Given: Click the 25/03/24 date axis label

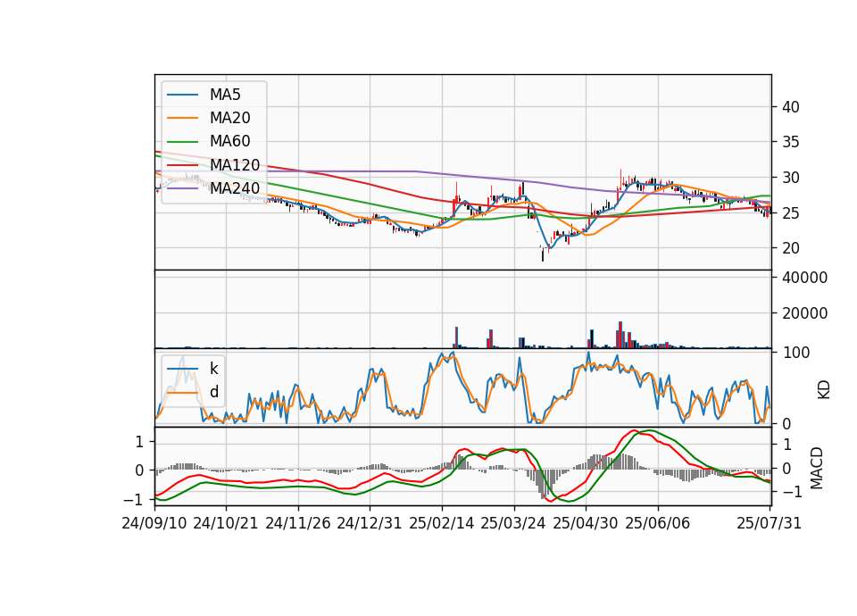Looking at the screenshot, I should 513,523.
